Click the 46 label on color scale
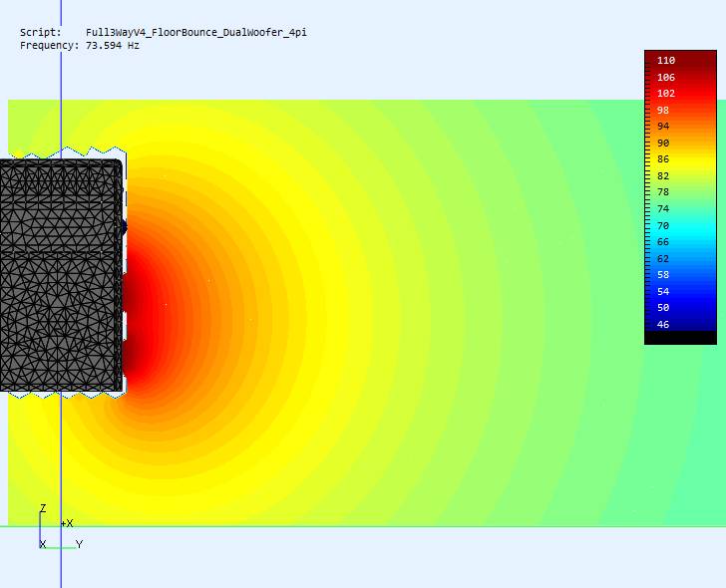Viewport: 726px width, 588px height. click(663, 324)
